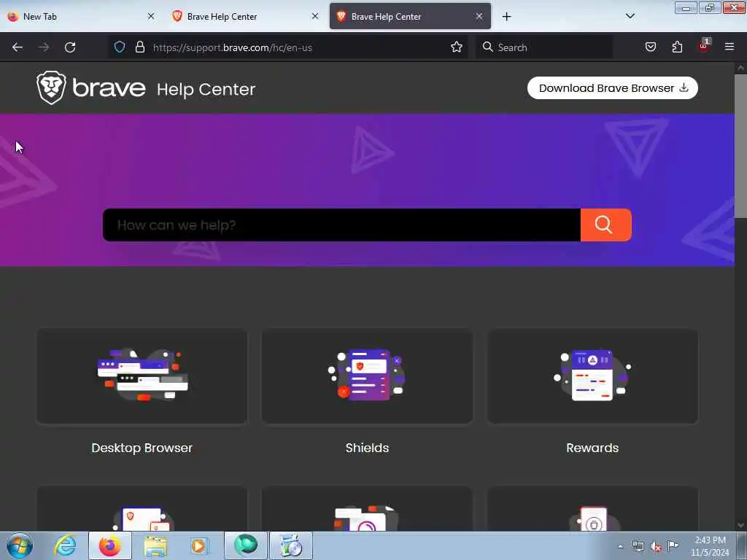Open the Help Center heading link
Viewport: 747px width, 560px height.
(206, 89)
